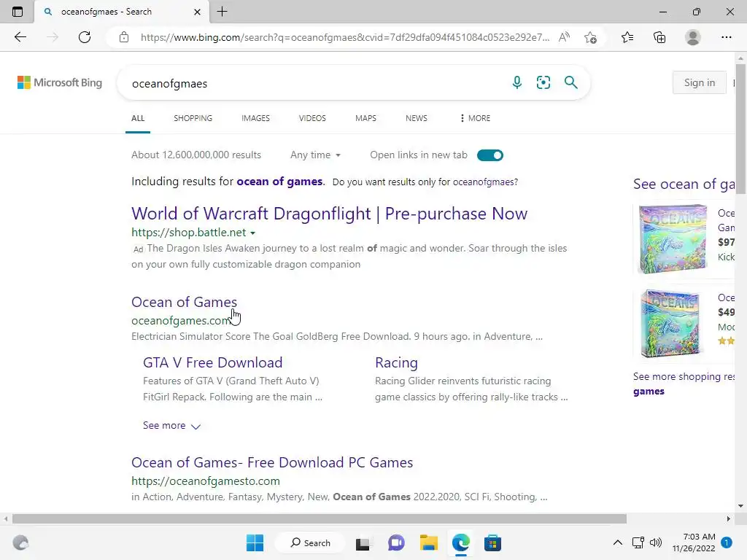Click the first Oceans board game thumbnail

673,239
